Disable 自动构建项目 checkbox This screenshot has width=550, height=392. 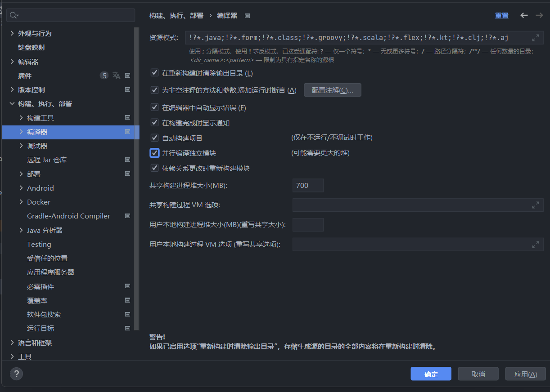click(155, 138)
